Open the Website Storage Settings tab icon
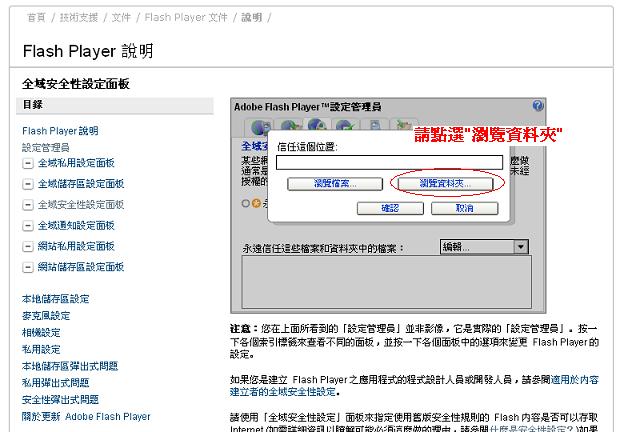The height and width of the screenshot is (432, 624). coord(403,125)
